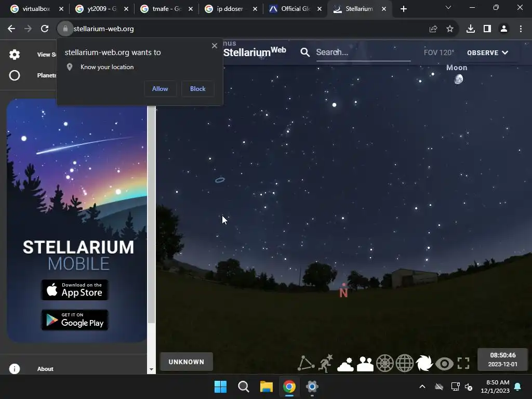Viewport: 532px width, 399px height.
Task: Open File Explorer from taskbar
Action: [267, 387]
